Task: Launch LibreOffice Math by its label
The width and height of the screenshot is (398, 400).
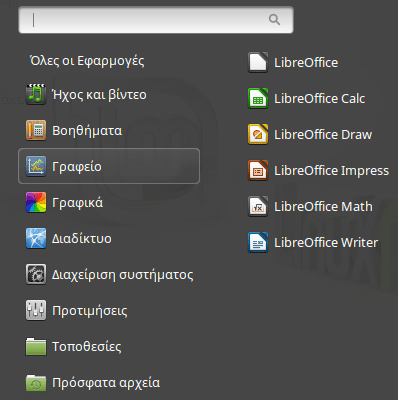Action: tap(323, 207)
